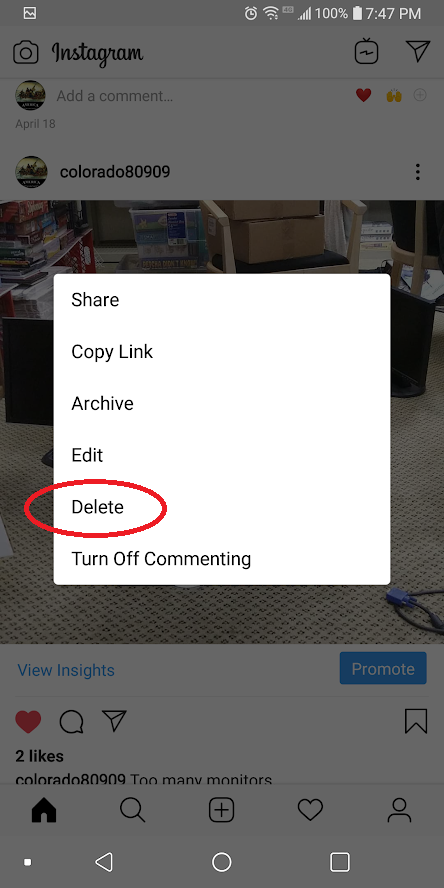Choose Archive in the popup menu

[103, 403]
